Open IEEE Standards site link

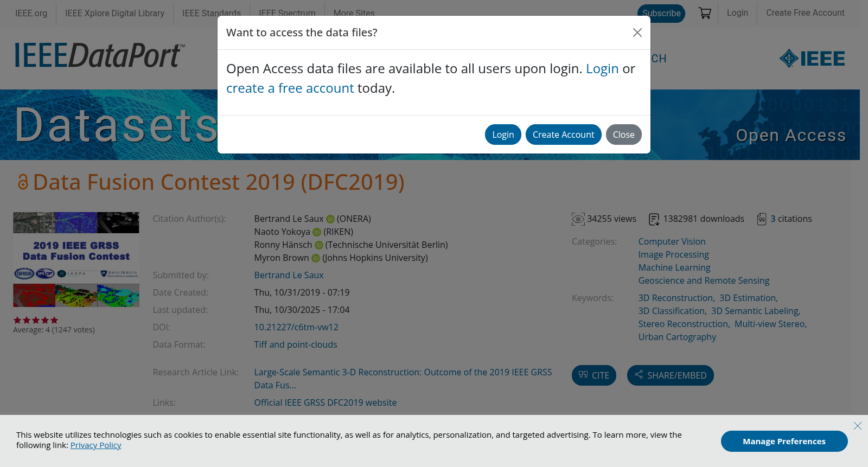coord(212,12)
